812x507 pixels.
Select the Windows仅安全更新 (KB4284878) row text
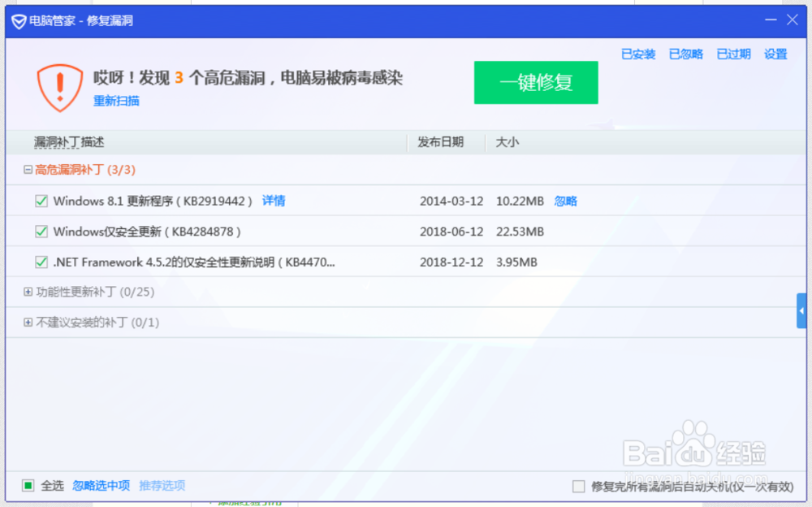tap(147, 232)
